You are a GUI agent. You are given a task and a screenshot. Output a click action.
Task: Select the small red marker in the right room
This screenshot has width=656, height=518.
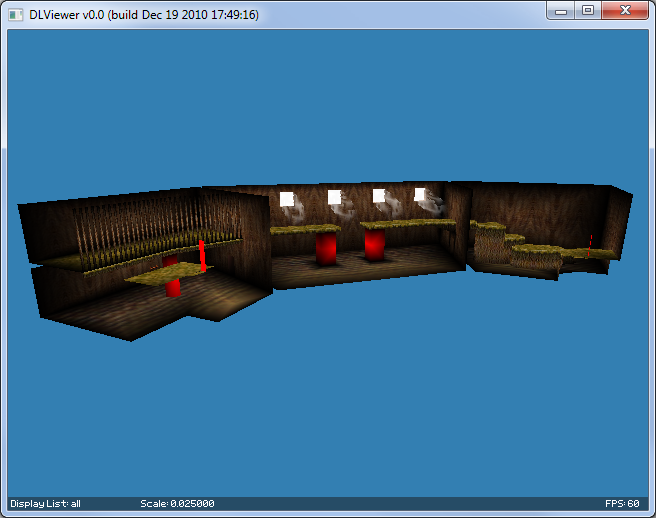click(589, 246)
